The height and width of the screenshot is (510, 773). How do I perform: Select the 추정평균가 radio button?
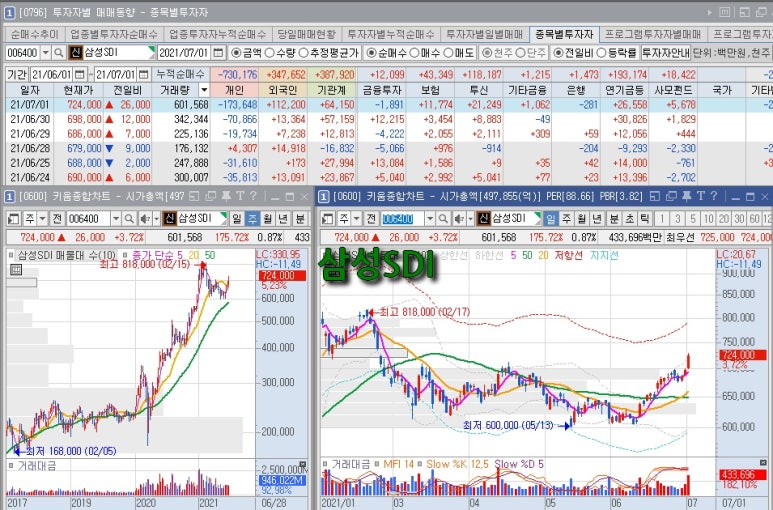coord(303,52)
